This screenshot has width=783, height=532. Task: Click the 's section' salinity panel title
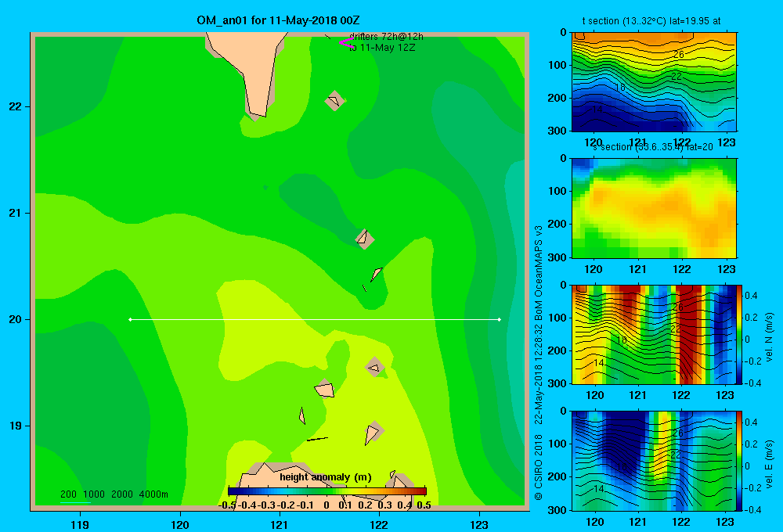click(653, 147)
